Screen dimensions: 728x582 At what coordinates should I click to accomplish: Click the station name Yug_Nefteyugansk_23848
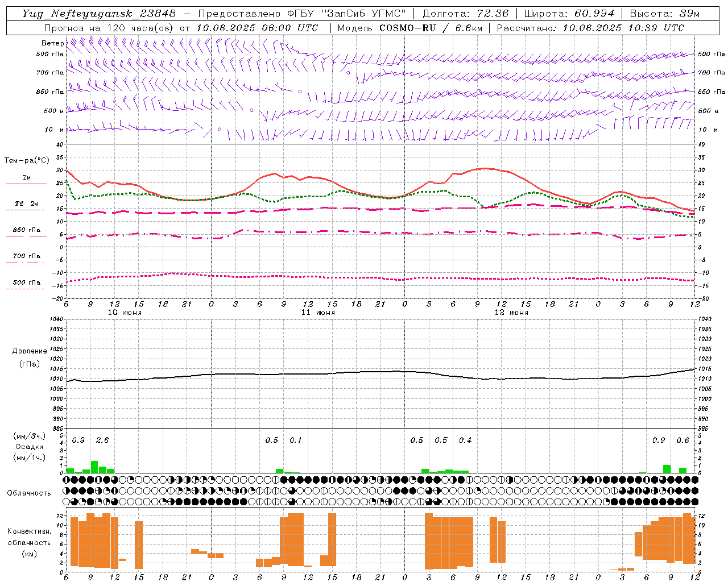pos(98,14)
